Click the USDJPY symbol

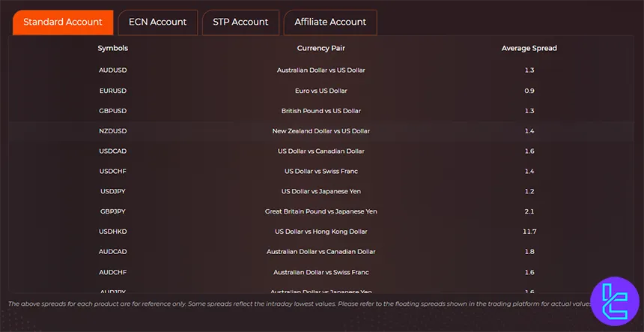coord(112,192)
